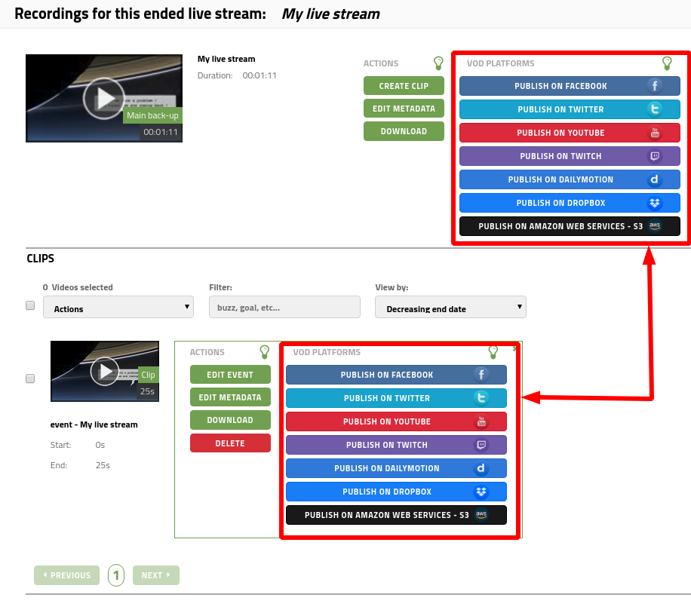Click the 'Main back-up' label on the thumbnail

click(152, 115)
